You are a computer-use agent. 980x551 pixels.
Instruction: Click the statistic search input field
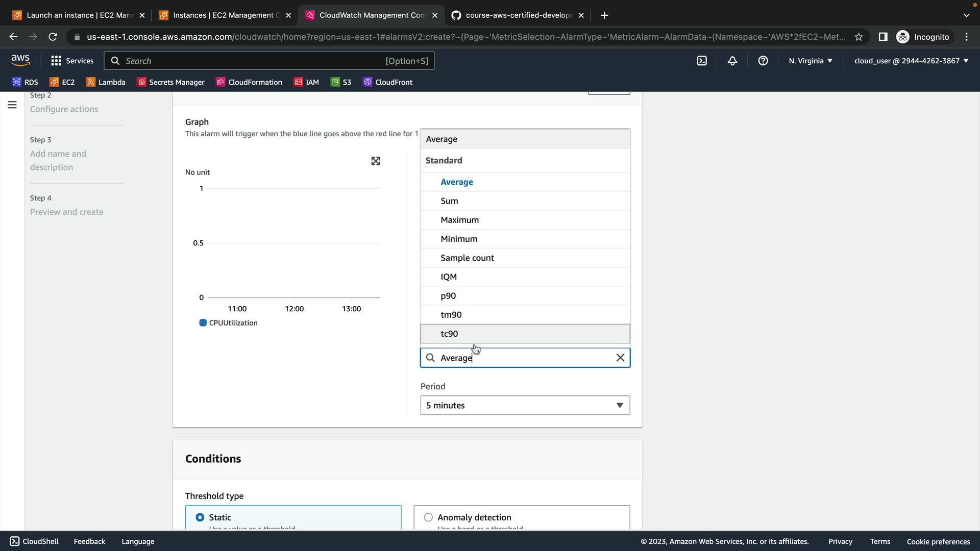(525, 358)
